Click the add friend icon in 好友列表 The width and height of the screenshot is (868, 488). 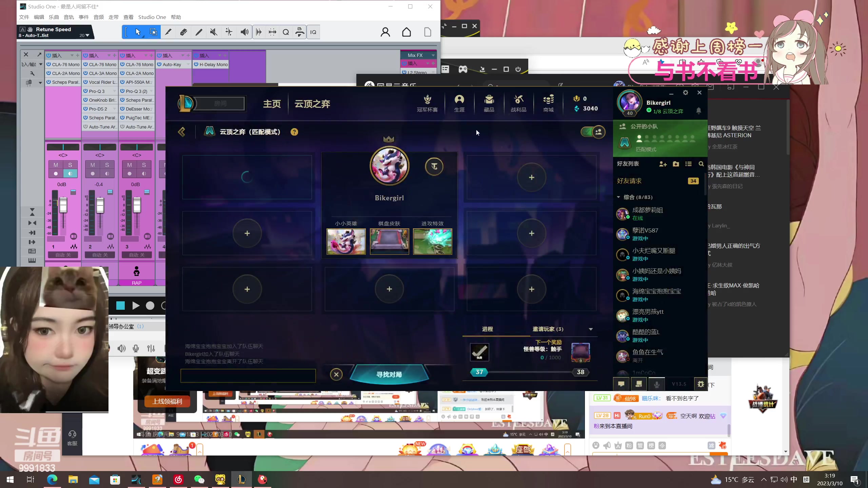(663, 164)
